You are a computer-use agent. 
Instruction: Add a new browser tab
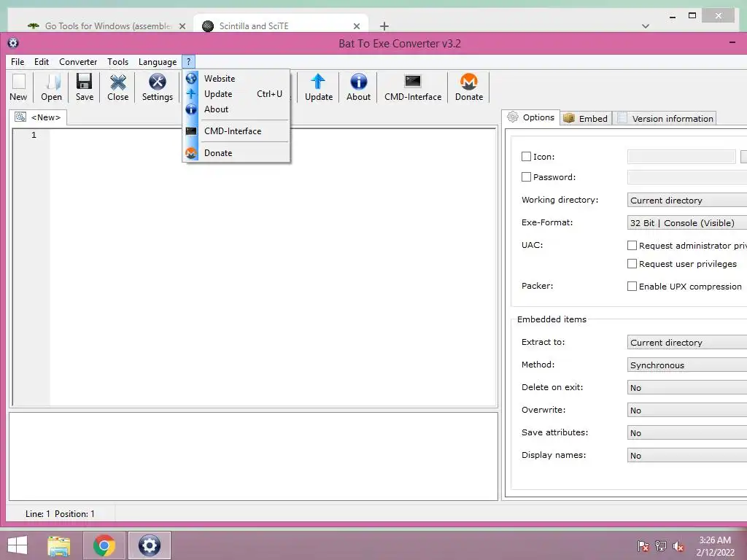tap(384, 26)
